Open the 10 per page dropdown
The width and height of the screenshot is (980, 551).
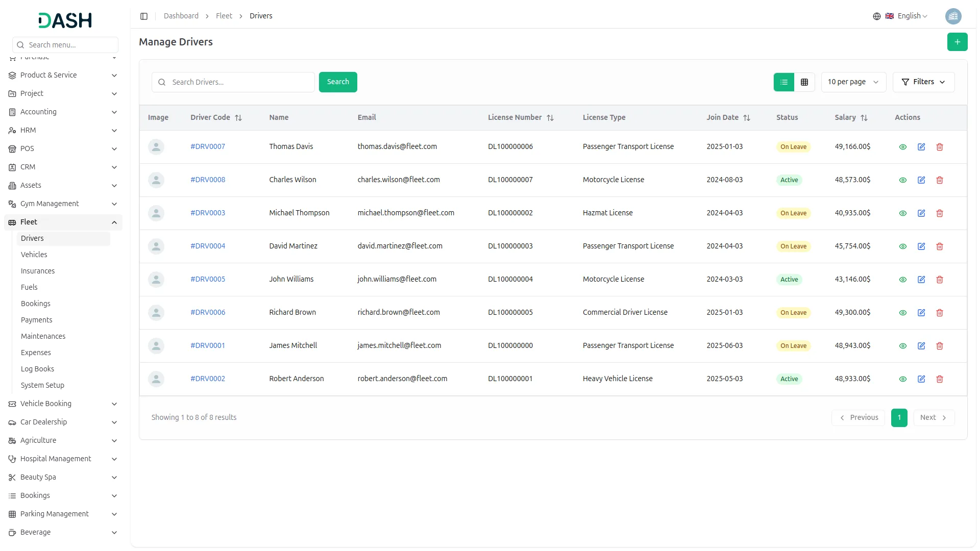[853, 82]
